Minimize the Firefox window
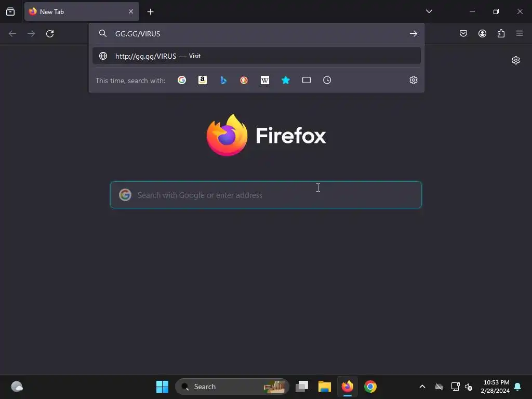The height and width of the screenshot is (399, 532). (x=472, y=11)
